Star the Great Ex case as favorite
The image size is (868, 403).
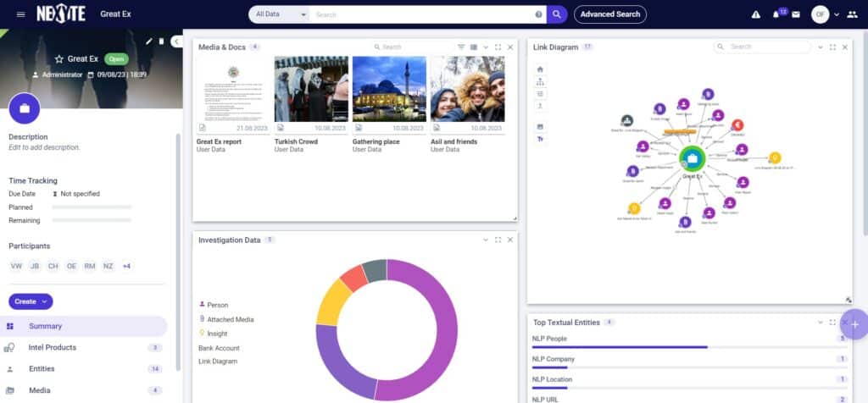click(x=58, y=58)
